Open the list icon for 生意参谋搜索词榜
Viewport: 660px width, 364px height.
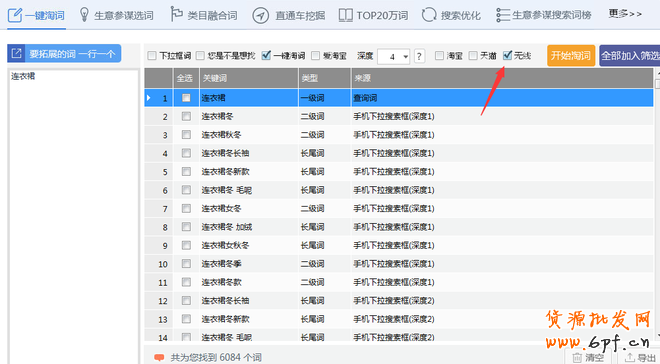pyautogui.click(x=503, y=15)
